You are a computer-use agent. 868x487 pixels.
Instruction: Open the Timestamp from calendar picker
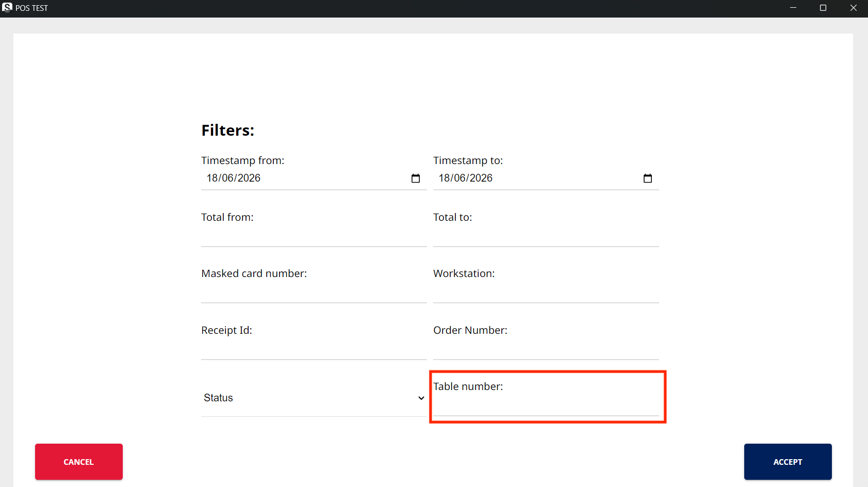(x=416, y=178)
